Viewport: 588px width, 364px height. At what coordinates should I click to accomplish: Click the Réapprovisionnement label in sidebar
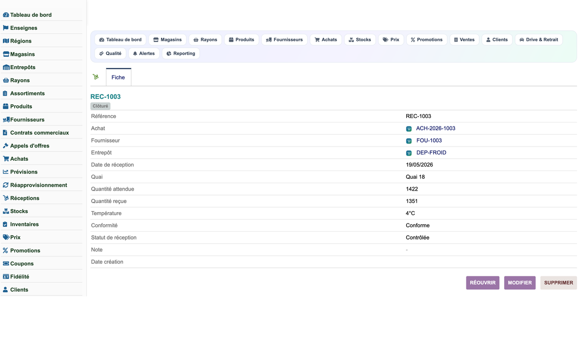pyautogui.click(x=39, y=185)
